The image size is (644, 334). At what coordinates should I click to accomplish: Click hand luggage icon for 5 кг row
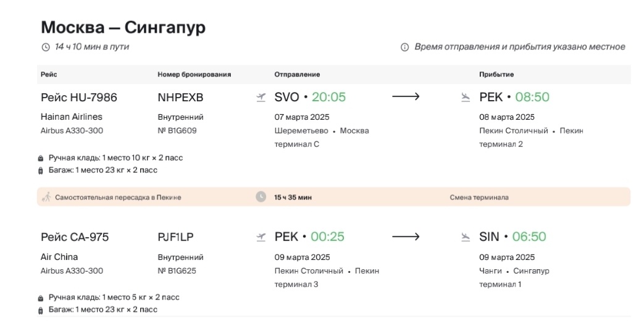click(41, 298)
